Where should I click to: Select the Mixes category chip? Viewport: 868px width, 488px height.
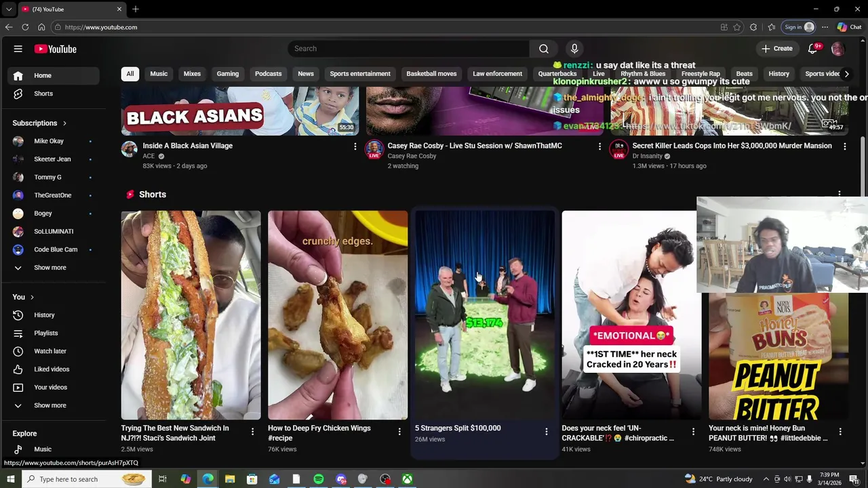click(192, 74)
